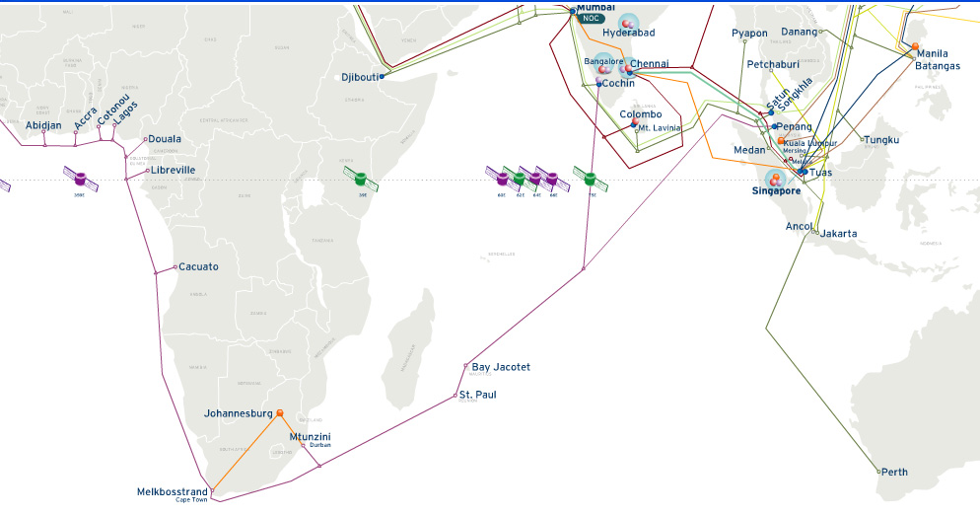
Task: Click the Djibouti landing station dot
Action: tap(382, 76)
